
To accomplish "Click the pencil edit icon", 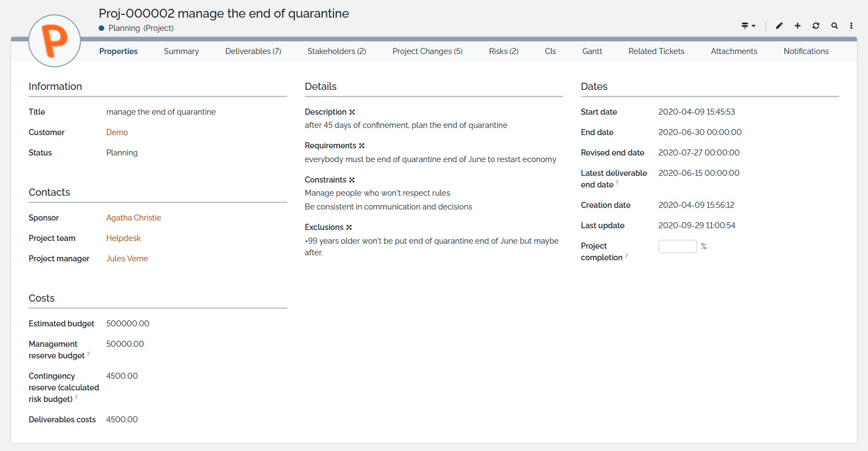I will pyautogui.click(x=779, y=26).
